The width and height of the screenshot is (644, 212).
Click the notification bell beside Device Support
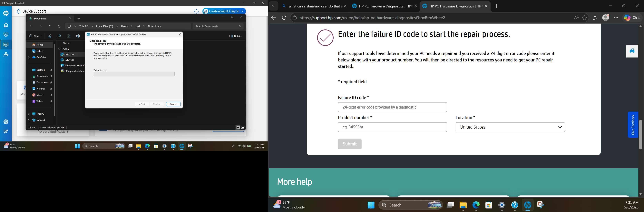[x=18, y=11]
